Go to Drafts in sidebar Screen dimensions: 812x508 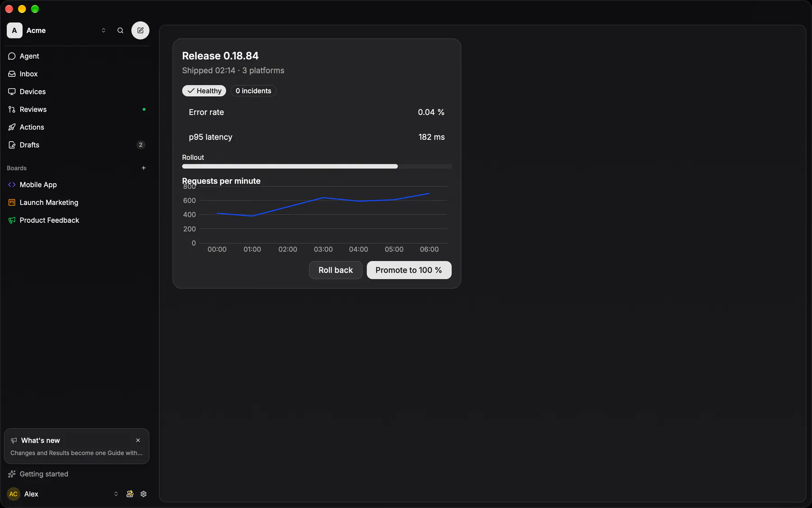(77, 145)
